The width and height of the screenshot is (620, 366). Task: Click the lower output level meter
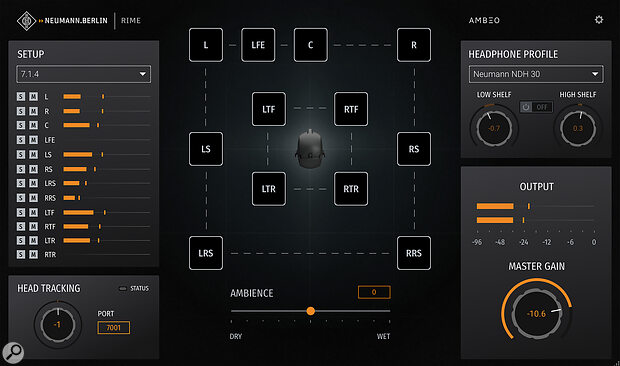[535, 220]
